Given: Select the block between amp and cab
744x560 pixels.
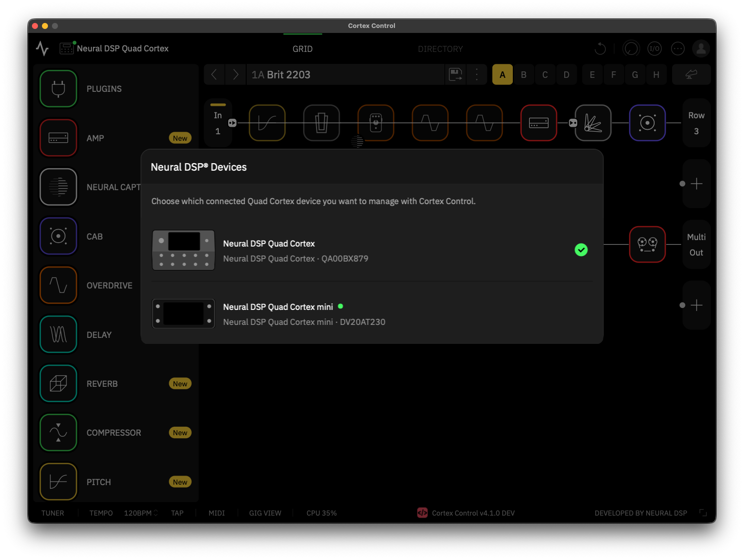Looking at the screenshot, I should coord(593,123).
